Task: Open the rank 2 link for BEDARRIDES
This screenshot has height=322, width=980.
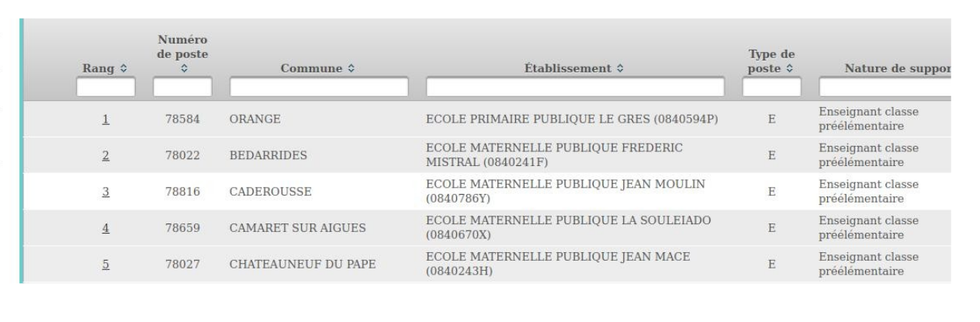Action: [x=106, y=155]
